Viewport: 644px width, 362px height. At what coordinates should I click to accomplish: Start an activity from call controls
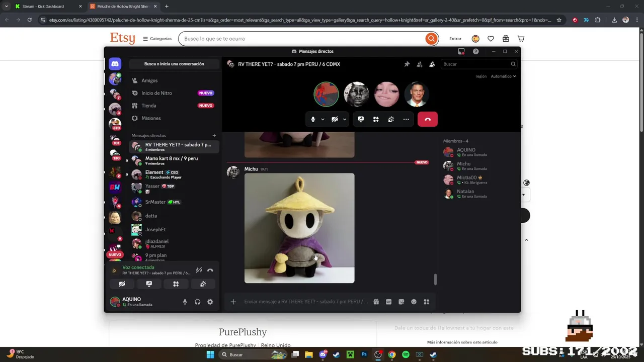376,119
